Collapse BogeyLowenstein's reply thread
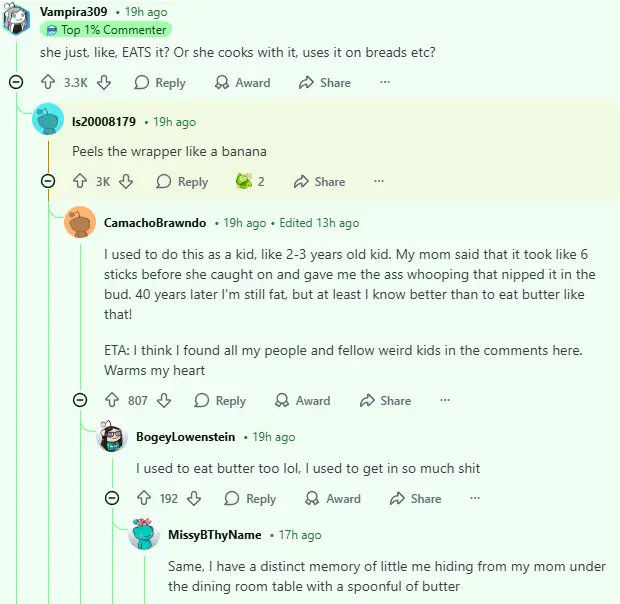The image size is (620, 604). click(112, 498)
